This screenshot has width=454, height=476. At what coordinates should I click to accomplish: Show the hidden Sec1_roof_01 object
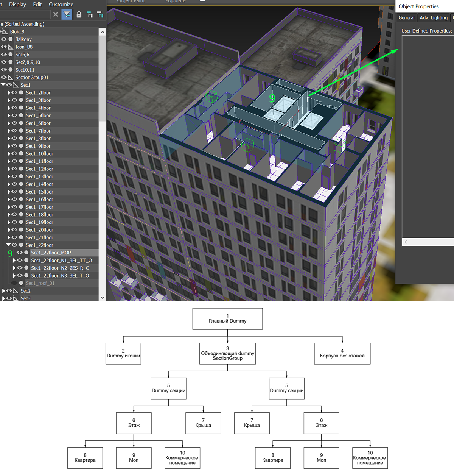pyautogui.click(x=14, y=283)
